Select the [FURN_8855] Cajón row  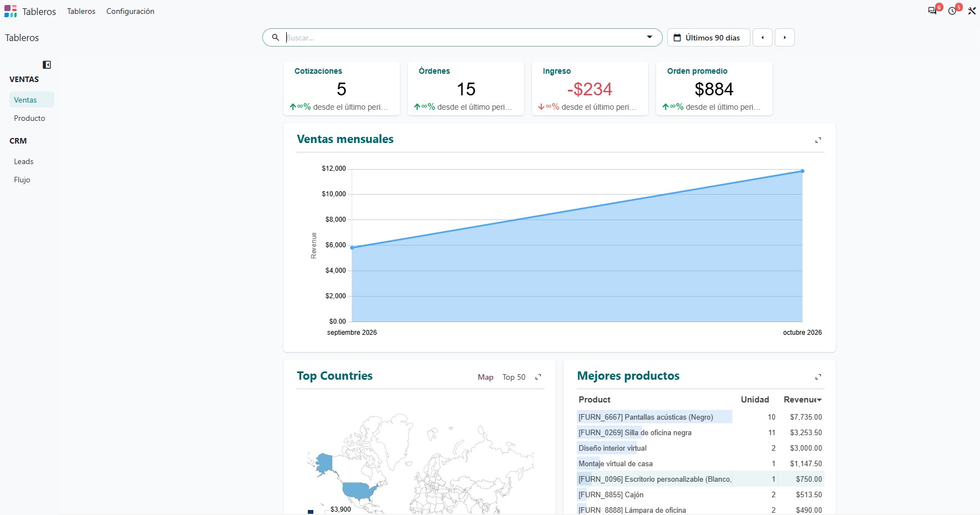700,494
